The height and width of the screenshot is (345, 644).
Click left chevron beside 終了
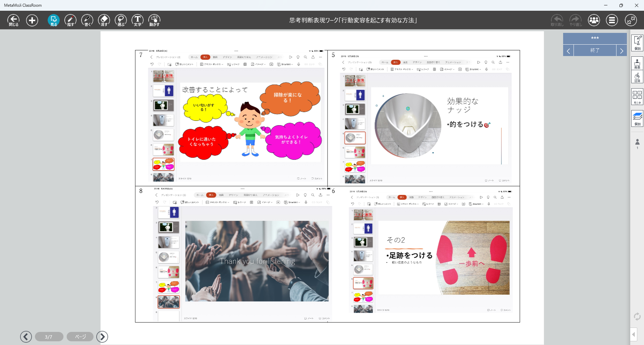coord(568,51)
